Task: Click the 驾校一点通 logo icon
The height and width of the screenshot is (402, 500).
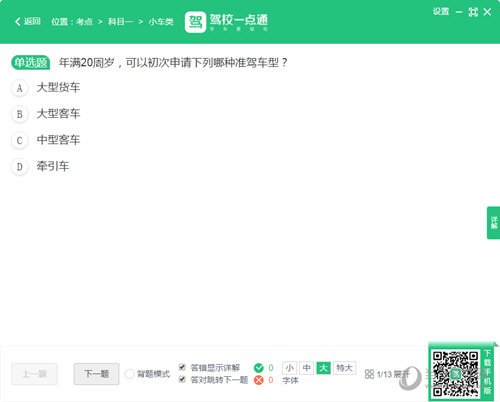Action: [x=195, y=22]
